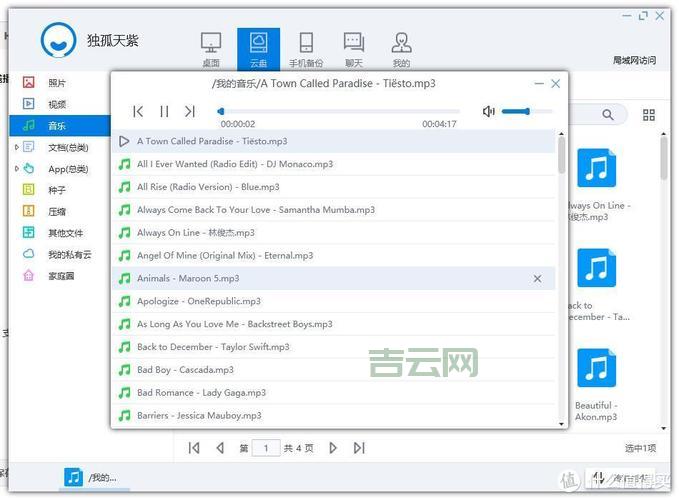Open the 云盘 cloud drive tab
The image size is (679, 500).
coord(258,48)
